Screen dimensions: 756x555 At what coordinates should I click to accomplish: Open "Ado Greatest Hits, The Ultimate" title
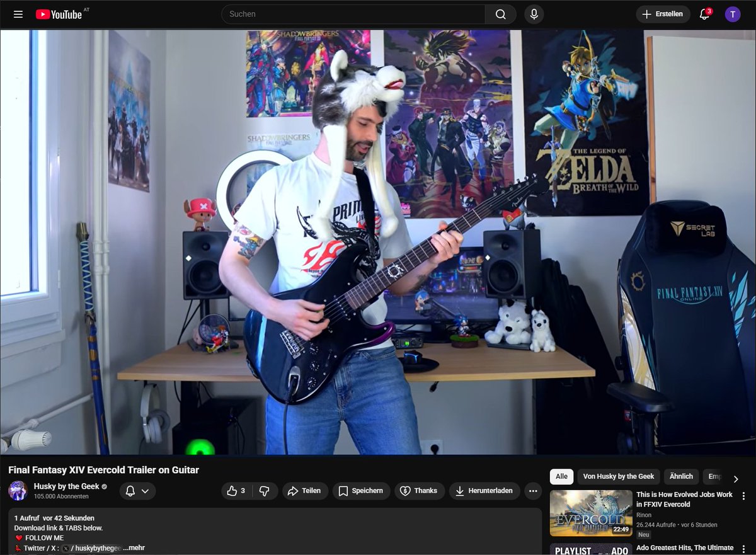(685, 547)
